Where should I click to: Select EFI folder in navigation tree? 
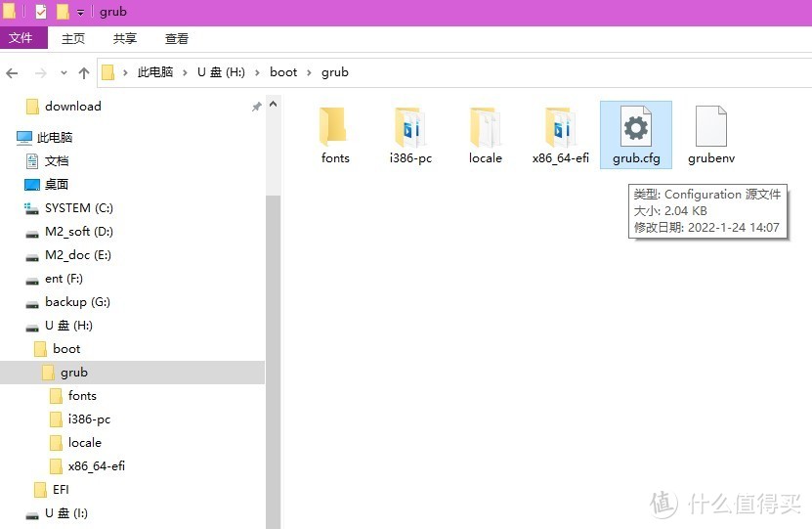click(61, 489)
